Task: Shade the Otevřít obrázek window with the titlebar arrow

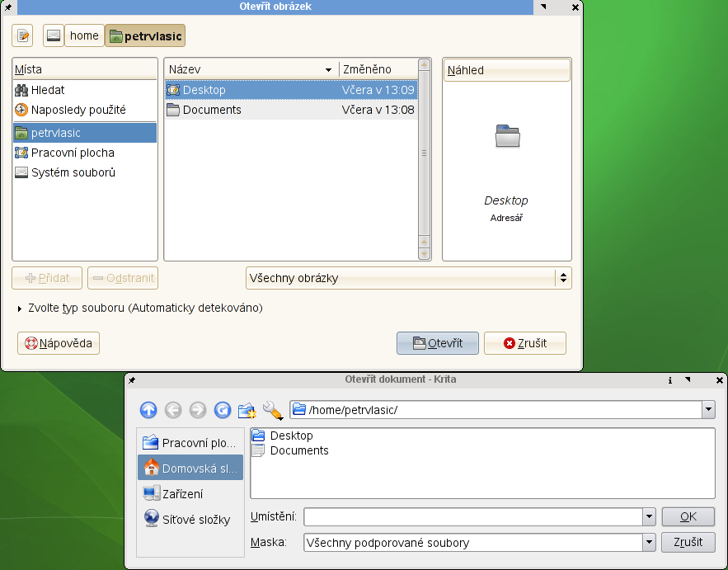Action: (543, 7)
